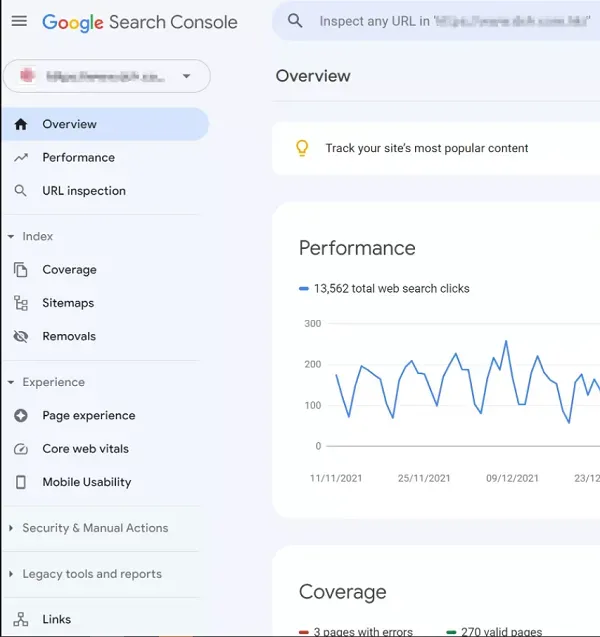This screenshot has height=637, width=600.
Task: Open URL inspection from sidebar
Action: pyautogui.click(x=84, y=191)
